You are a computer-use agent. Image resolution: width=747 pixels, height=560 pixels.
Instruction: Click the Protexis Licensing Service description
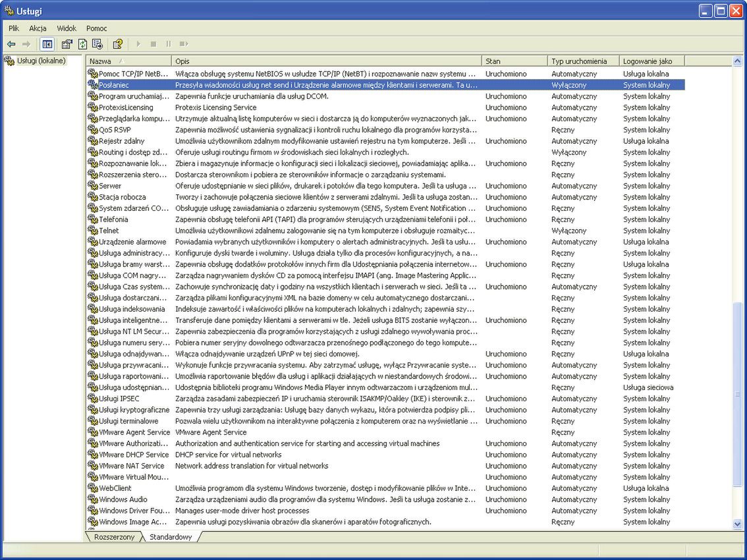click(216, 107)
